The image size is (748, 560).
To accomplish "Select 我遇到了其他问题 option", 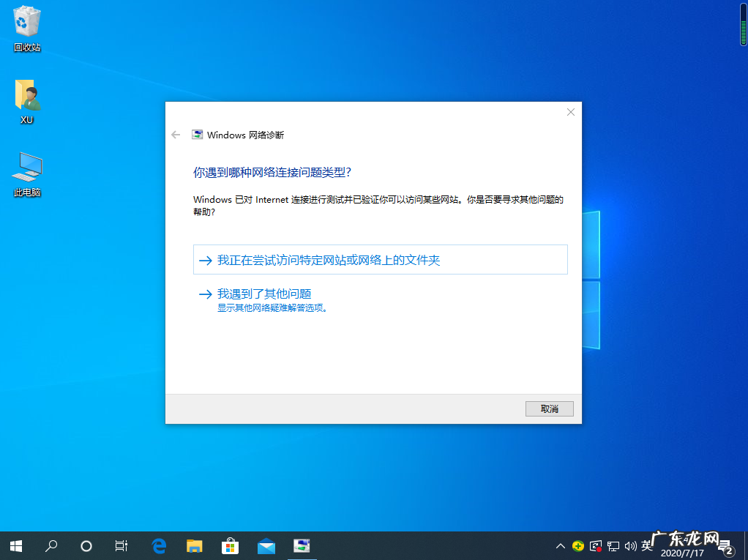I will 265,294.
